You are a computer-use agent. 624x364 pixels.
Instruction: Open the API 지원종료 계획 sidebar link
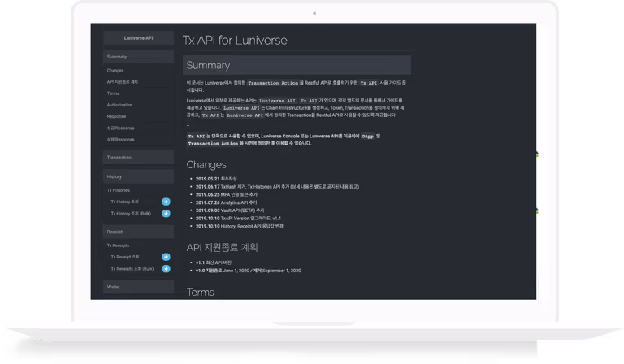(123, 82)
